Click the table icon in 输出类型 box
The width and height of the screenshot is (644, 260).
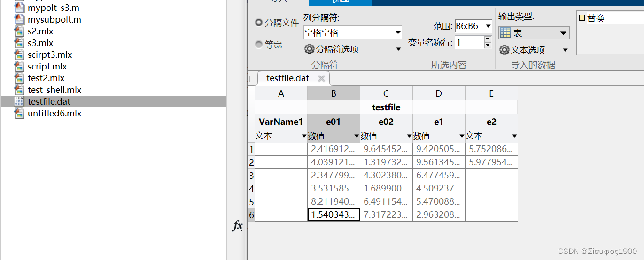click(x=505, y=33)
